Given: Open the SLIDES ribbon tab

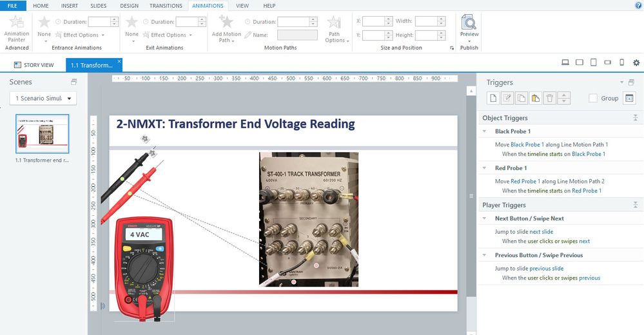Looking at the screenshot, I should point(98,6).
